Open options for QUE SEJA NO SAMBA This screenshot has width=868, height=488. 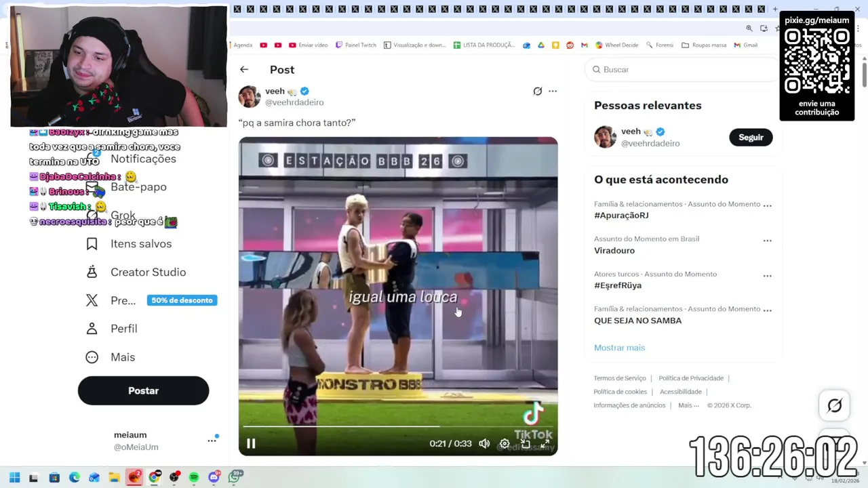coord(767,310)
